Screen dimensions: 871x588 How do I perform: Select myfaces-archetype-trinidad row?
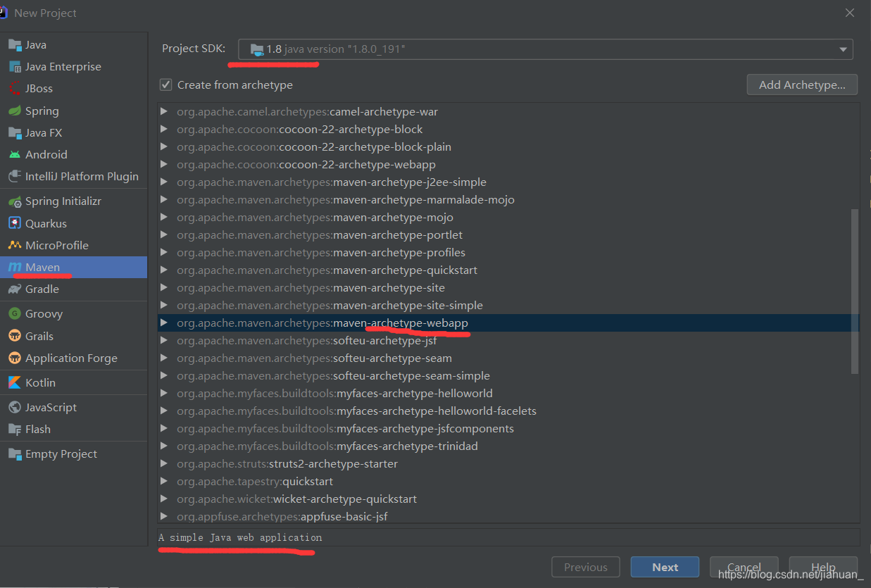508,446
